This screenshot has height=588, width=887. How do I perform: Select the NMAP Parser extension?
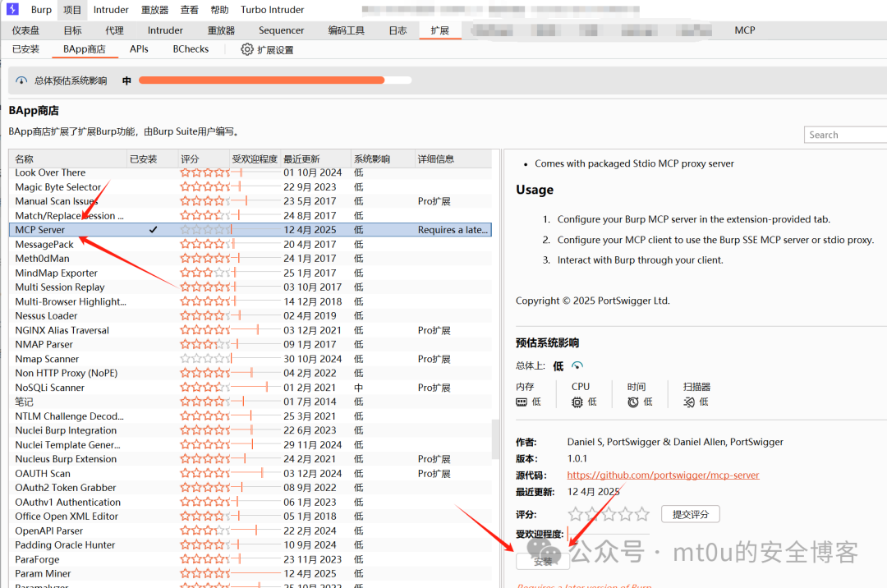pos(250,344)
